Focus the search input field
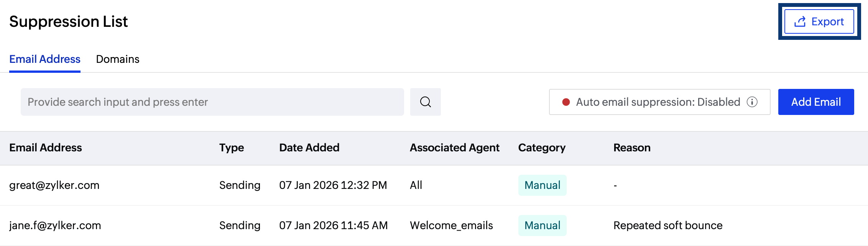Image resolution: width=868 pixels, height=246 pixels. tap(212, 102)
